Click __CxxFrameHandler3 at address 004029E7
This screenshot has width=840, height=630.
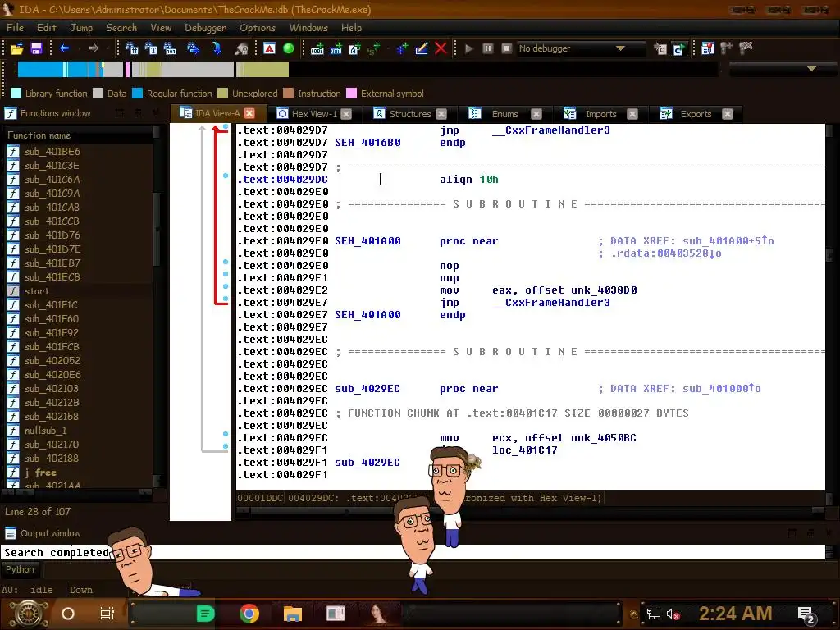(x=551, y=303)
